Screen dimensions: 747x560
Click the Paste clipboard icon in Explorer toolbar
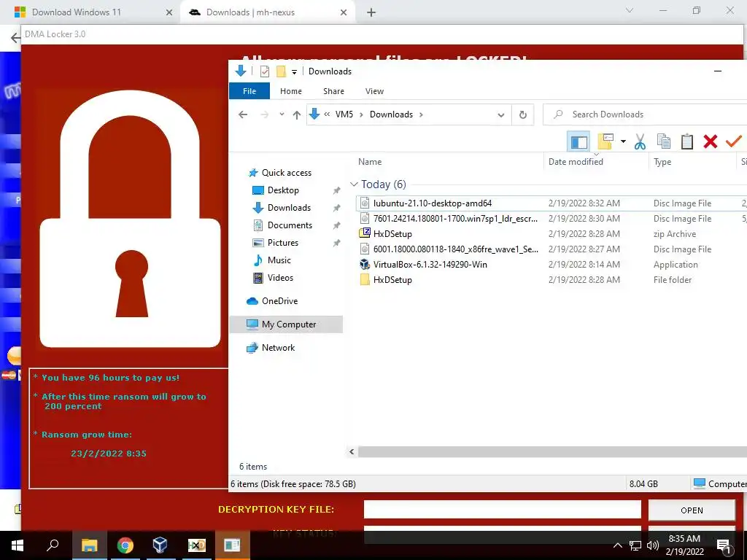686,141
